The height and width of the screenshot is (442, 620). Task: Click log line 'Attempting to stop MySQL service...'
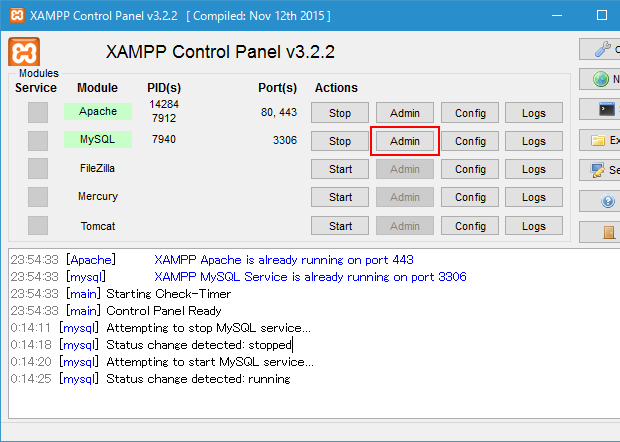[x=208, y=328]
